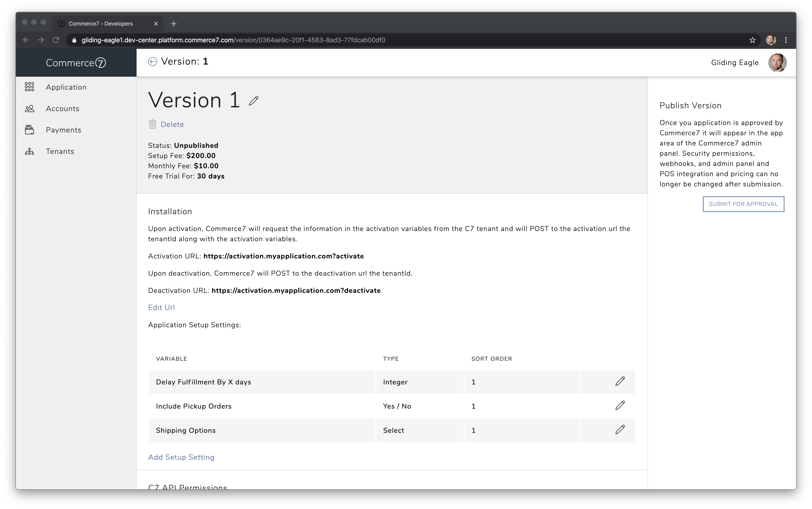Edit the Delay Fulfillment By X days setting
Screen dimensions: 812x509
click(x=620, y=381)
